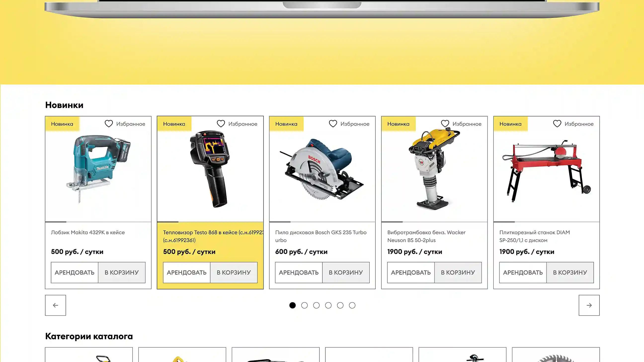
Task: Favorite the Пила дисковая Bosch GKS 235 heart
Action: pos(333,124)
